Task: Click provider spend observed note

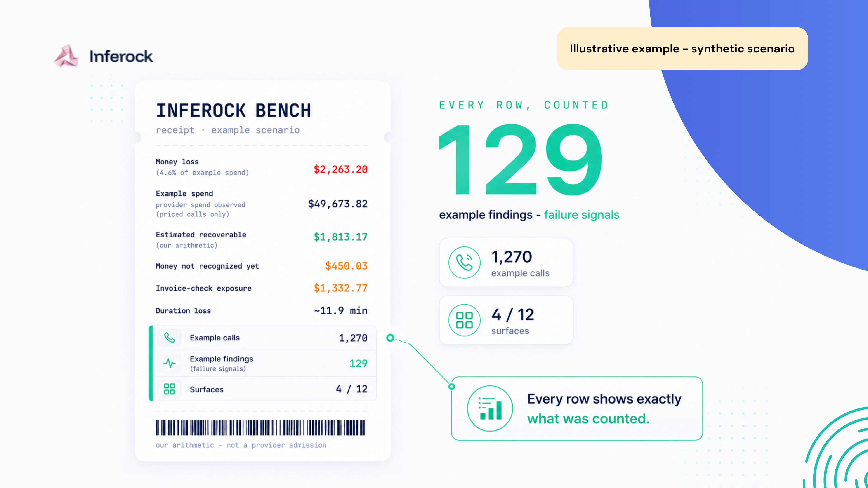Action: pos(200,205)
